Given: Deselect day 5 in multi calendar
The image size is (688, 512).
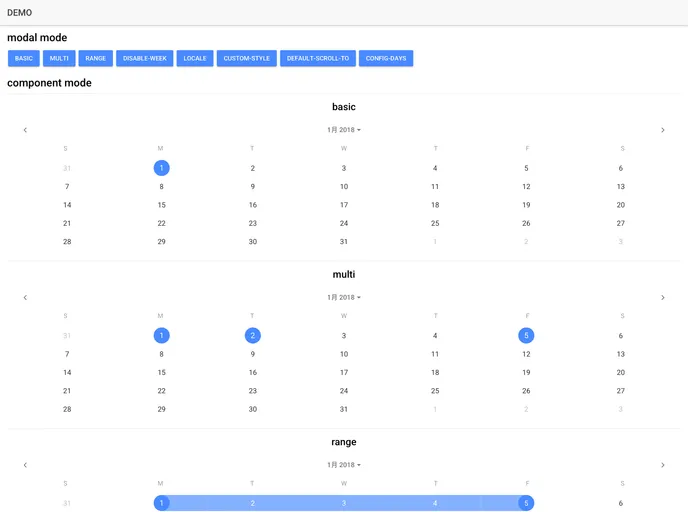Looking at the screenshot, I should (x=526, y=336).
